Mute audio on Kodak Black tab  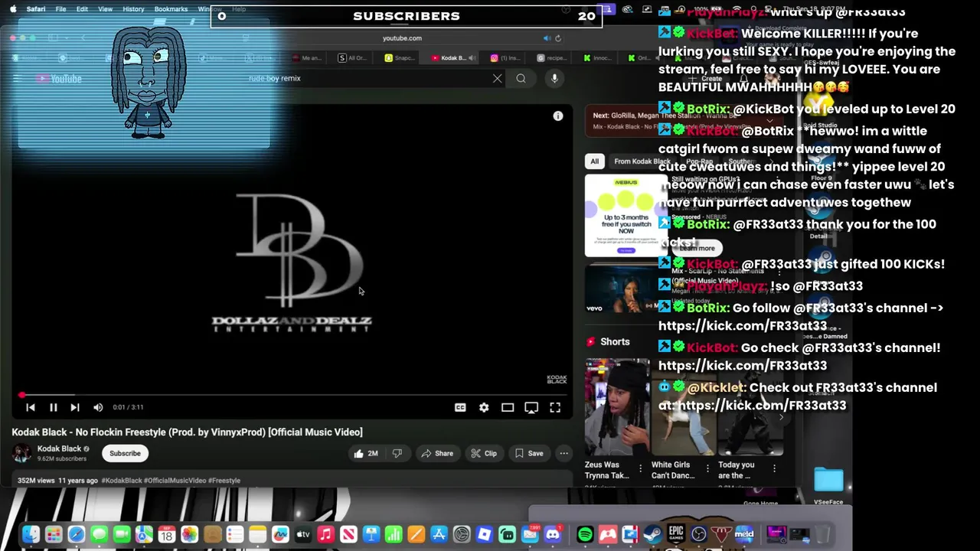click(x=471, y=58)
